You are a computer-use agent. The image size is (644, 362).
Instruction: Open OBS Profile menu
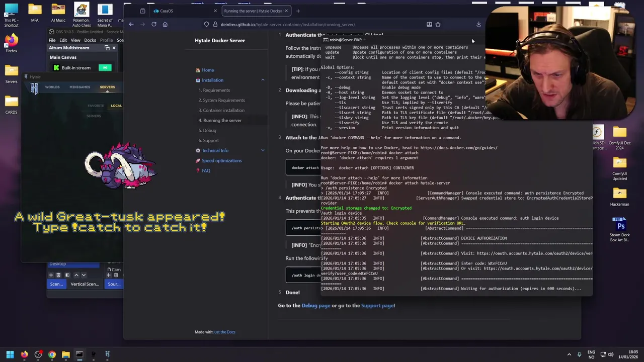[106, 40]
